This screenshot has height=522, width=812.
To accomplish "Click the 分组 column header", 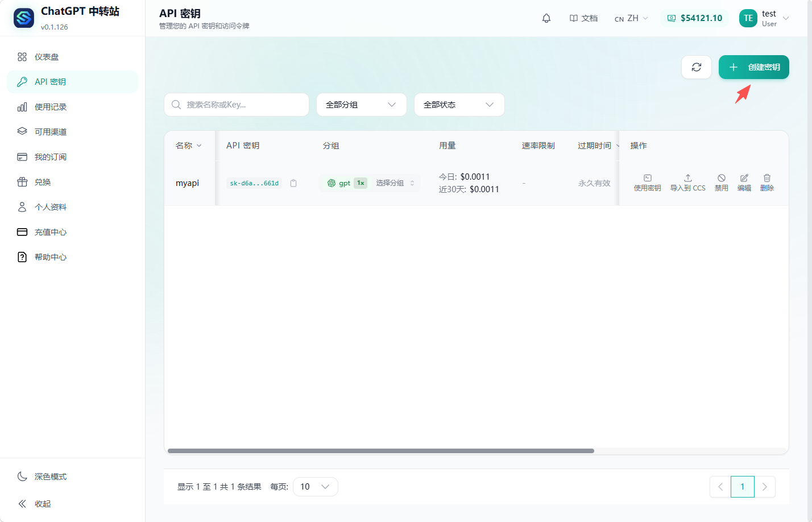I will [331, 146].
